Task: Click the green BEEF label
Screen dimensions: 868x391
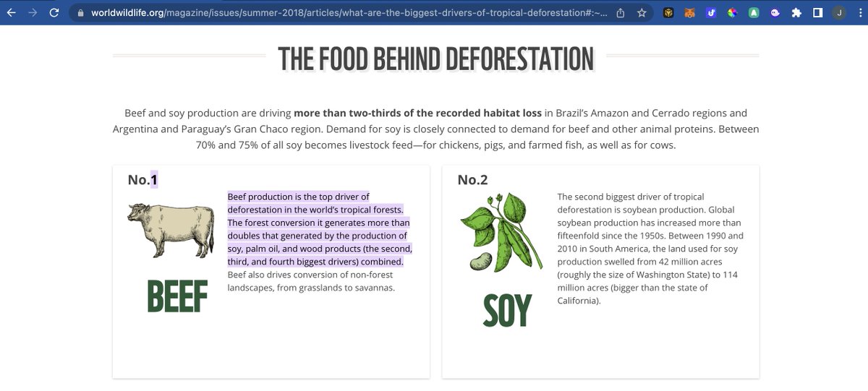Action: [x=177, y=296]
